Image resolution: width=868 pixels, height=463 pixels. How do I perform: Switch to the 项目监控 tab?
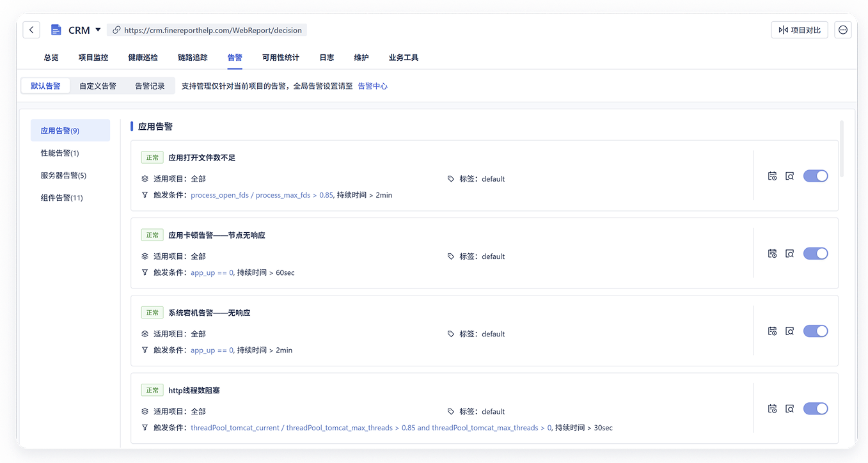tap(93, 58)
